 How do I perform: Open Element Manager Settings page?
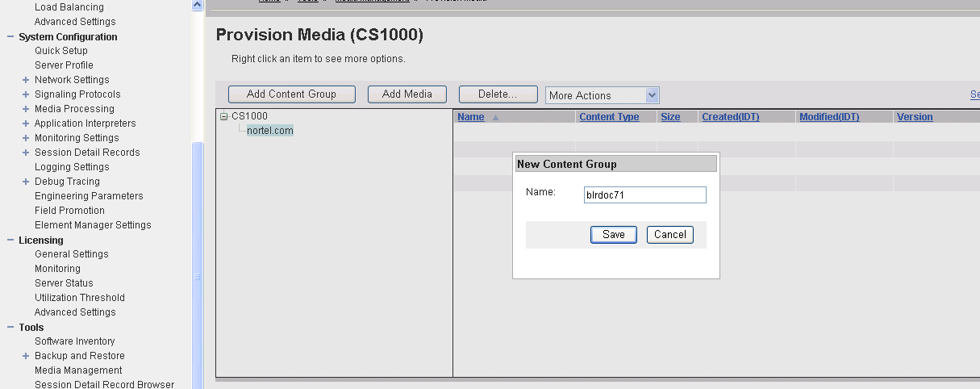click(x=93, y=225)
